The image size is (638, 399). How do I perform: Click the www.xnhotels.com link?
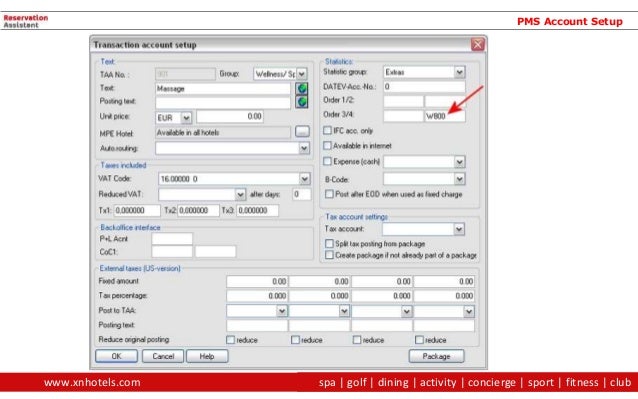click(92, 382)
